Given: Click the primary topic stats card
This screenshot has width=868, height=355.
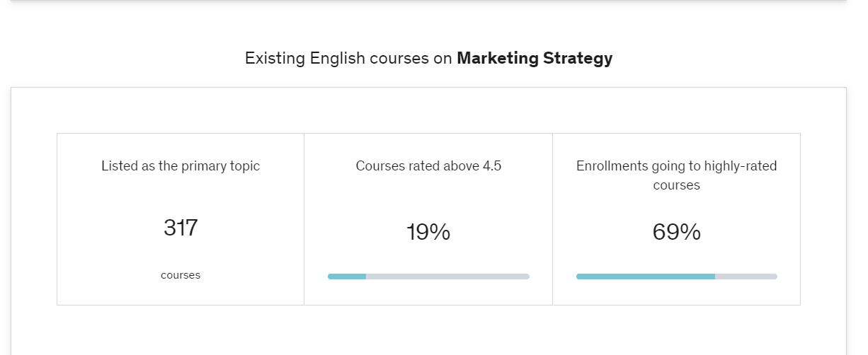Looking at the screenshot, I should tap(181, 219).
